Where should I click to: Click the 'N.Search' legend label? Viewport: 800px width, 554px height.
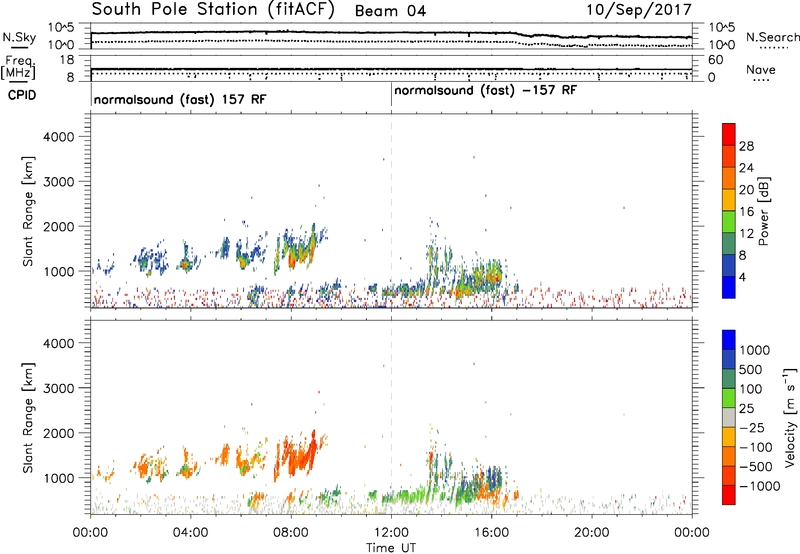point(772,37)
